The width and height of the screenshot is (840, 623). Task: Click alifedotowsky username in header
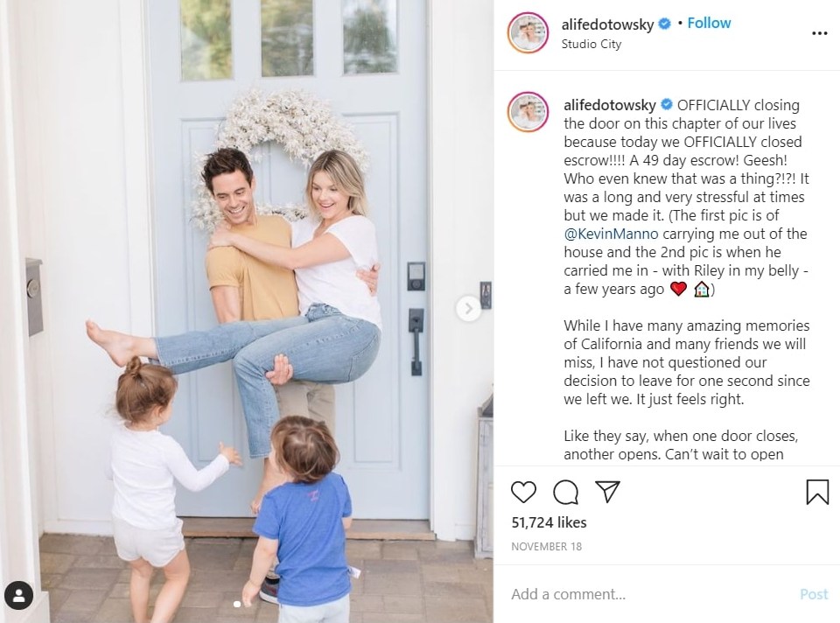click(607, 24)
